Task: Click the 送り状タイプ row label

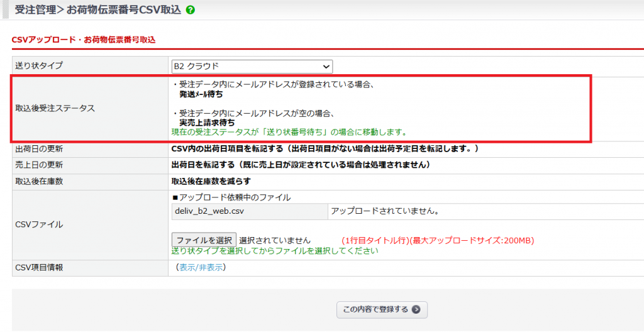Action: point(40,65)
